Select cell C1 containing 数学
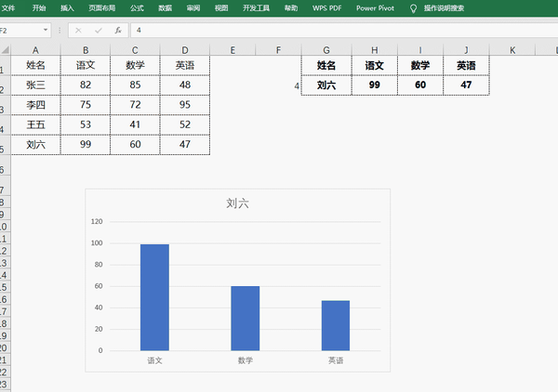Viewport: 558px width, 392px height. click(135, 65)
